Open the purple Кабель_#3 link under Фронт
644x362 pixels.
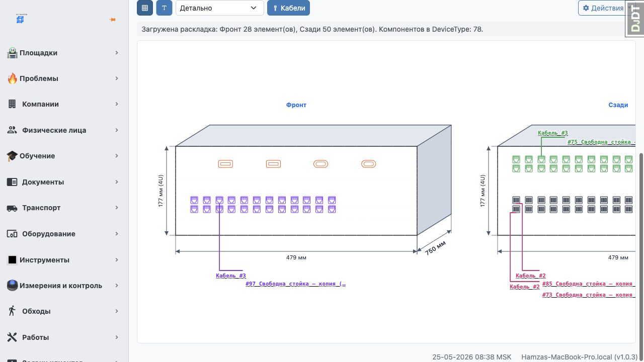pyautogui.click(x=231, y=276)
